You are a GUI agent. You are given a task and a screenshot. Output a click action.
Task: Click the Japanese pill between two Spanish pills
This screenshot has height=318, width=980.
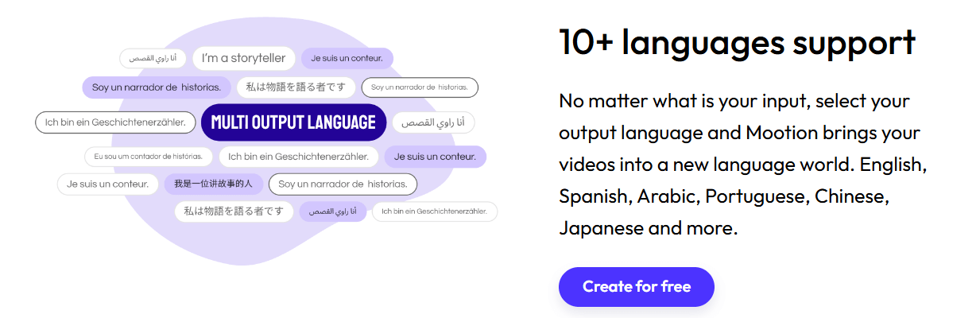click(x=296, y=87)
